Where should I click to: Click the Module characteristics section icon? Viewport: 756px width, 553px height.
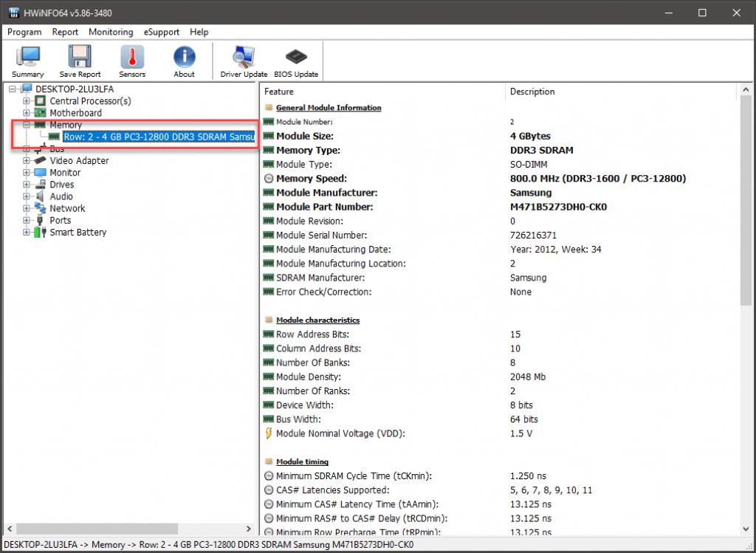[269, 320]
